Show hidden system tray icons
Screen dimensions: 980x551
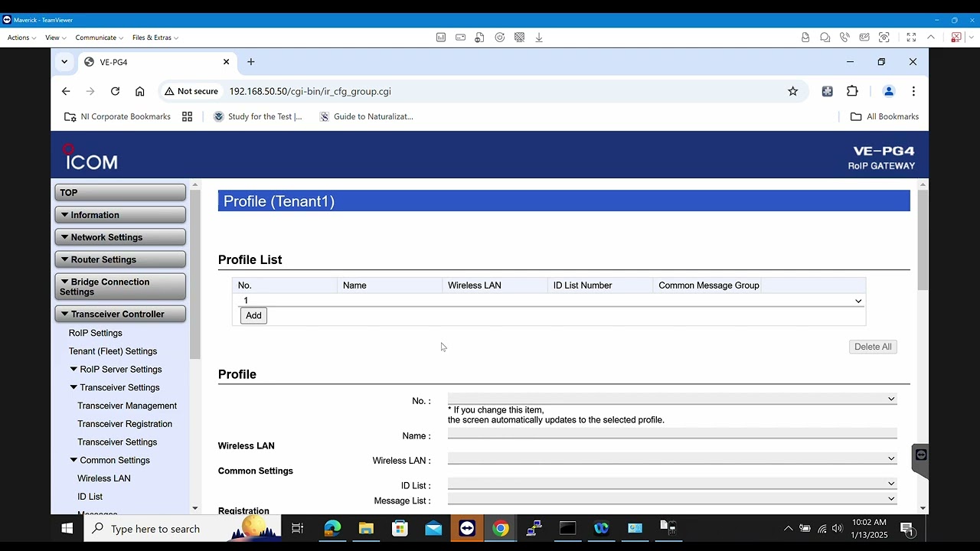(x=788, y=528)
